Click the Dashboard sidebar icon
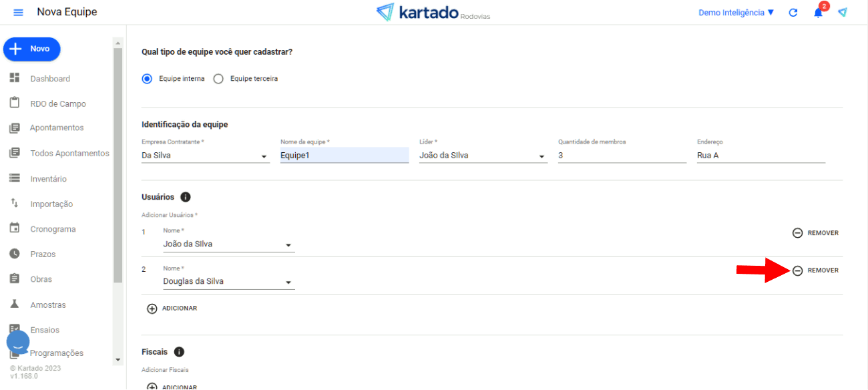This screenshot has width=868, height=390. [15, 78]
